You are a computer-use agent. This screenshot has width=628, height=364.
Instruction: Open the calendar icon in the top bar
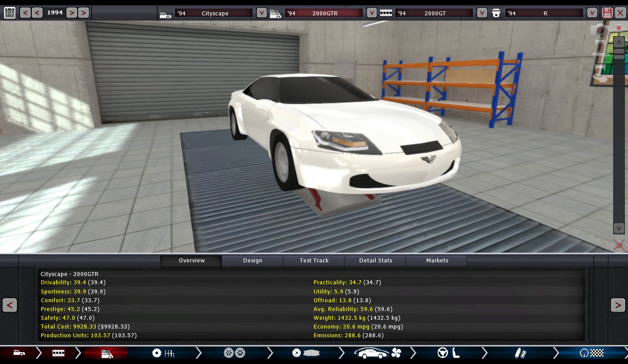(10, 13)
